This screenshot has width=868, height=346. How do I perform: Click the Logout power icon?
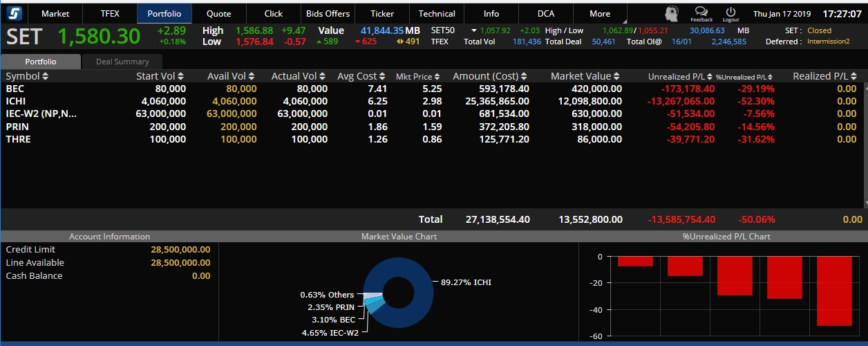[730, 12]
